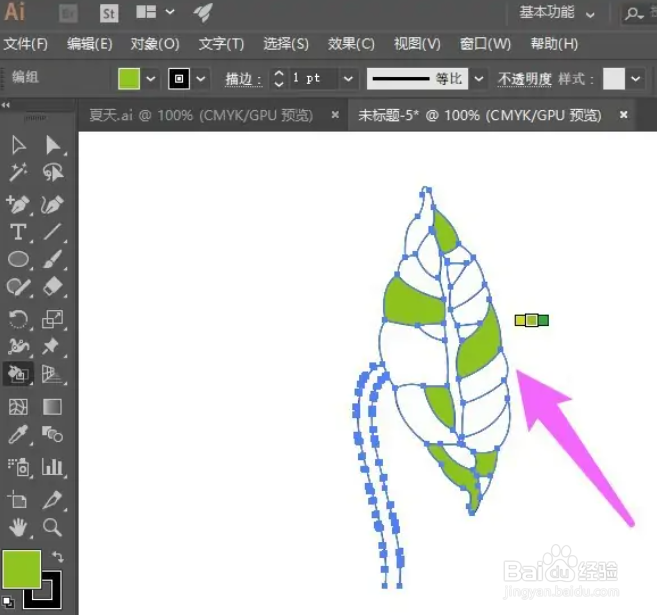The height and width of the screenshot is (615, 657).
Task: Select the Live Paint Bucket tool
Action: [x=18, y=374]
